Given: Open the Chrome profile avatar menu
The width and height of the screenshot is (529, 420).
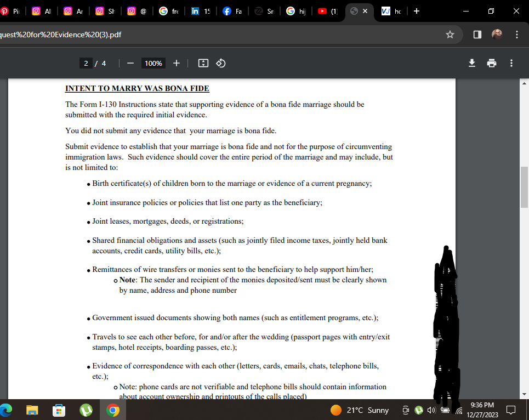Looking at the screenshot, I should 497,35.
